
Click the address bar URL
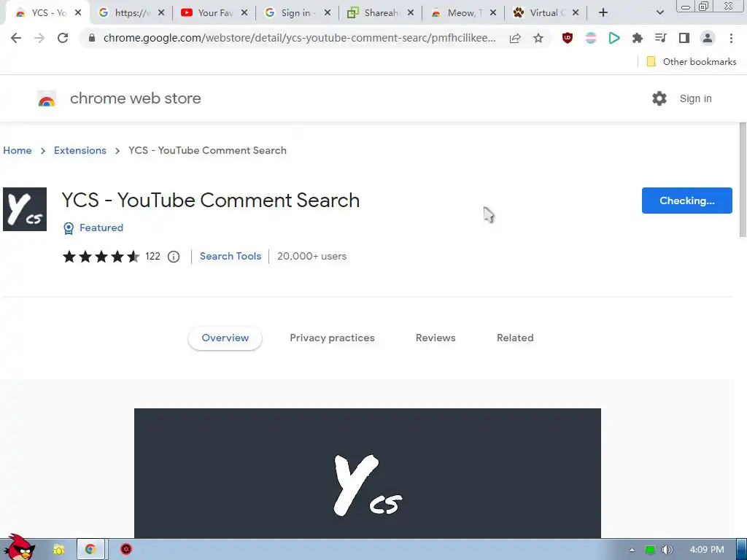coord(299,38)
